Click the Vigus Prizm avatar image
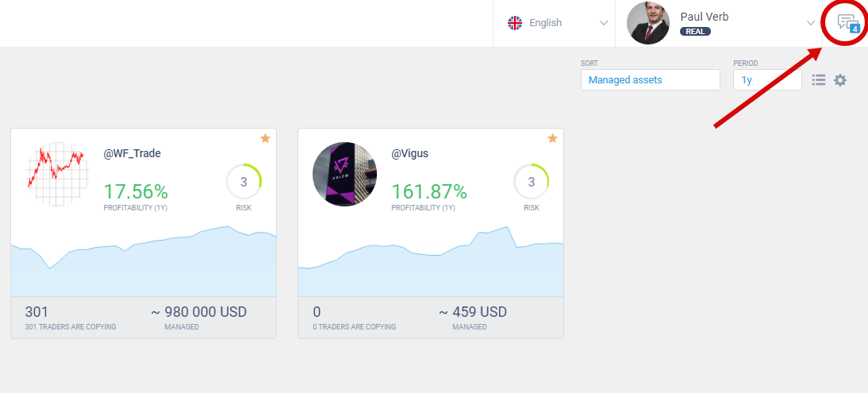Screen dimensions: 868x393 [344, 175]
